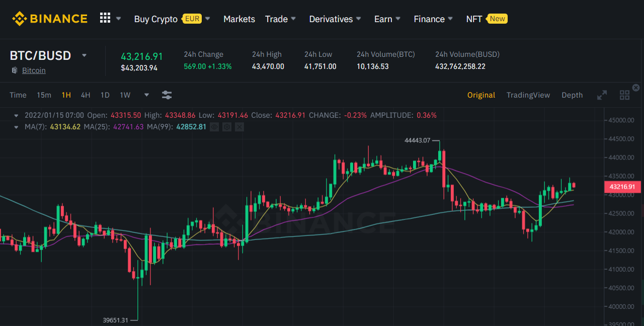Click the last price 43,216.91 in header
This screenshot has width=644, height=326.
click(142, 56)
